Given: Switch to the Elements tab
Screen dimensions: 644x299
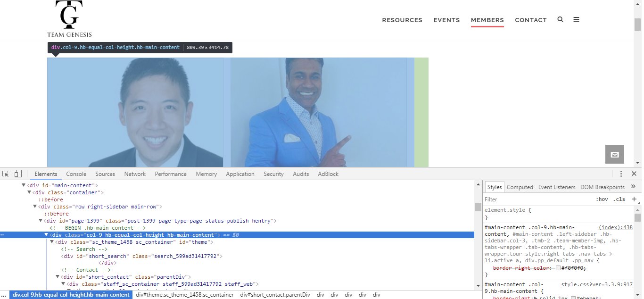Looking at the screenshot, I should click(46, 174).
